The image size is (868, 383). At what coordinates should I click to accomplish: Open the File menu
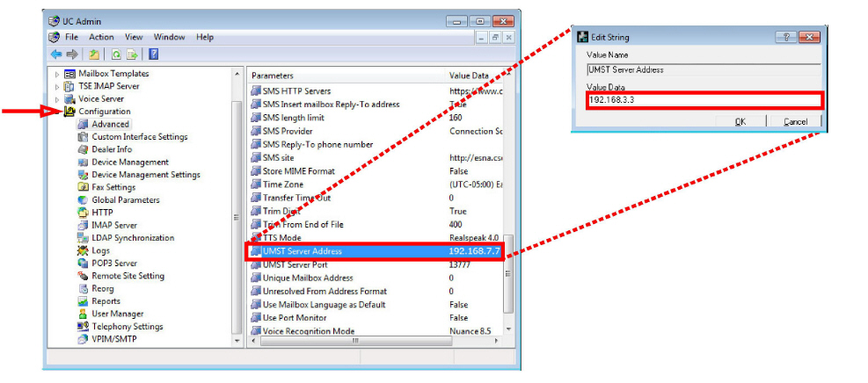tap(71, 37)
